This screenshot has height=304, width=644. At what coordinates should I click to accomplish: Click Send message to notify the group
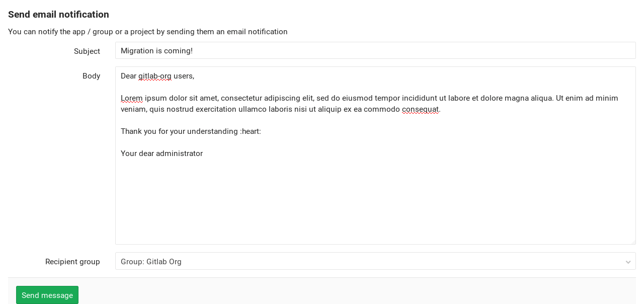click(47, 295)
